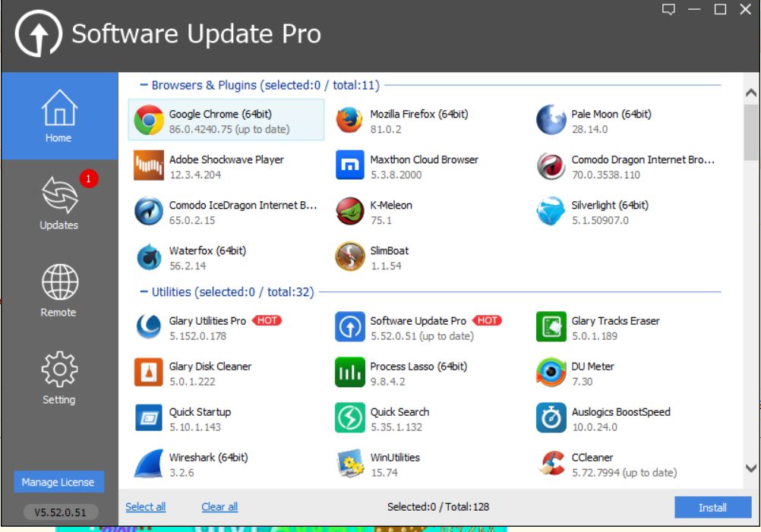The image size is (761, 532).
Task: Click the Software Update Pro list icon
Action: [349, 327]
